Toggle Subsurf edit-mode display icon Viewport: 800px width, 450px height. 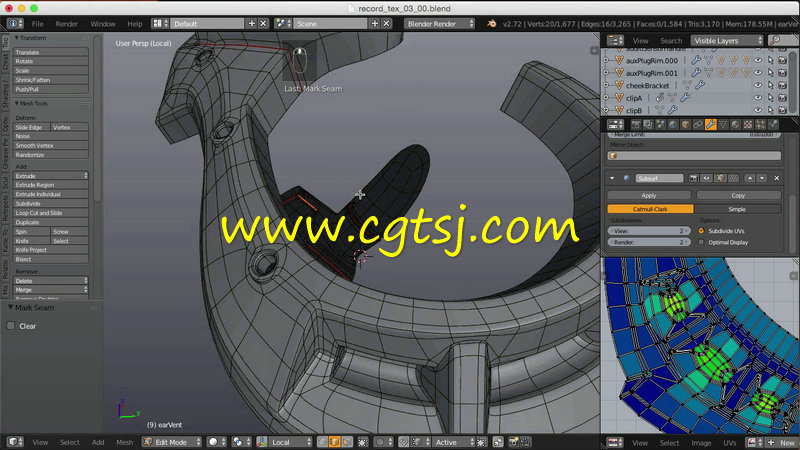point(720,178)
